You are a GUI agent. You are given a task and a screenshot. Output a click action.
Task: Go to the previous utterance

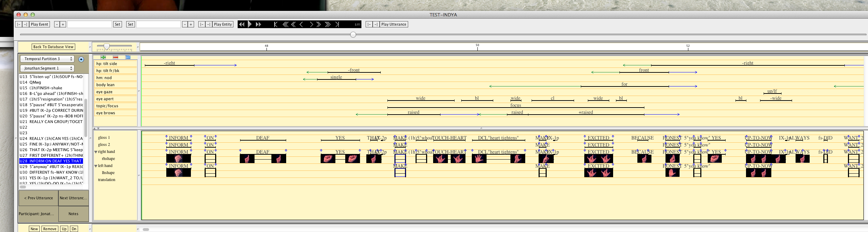[x=38, y=198]
